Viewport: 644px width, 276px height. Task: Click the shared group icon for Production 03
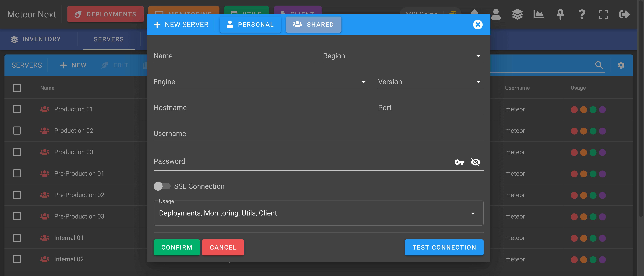pyautogui.click(x=45, y=152)
